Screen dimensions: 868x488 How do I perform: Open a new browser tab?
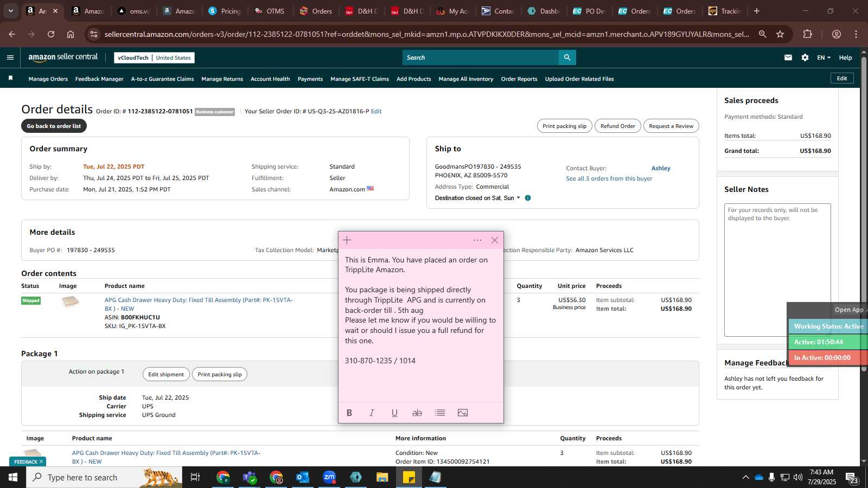[756, 11]
